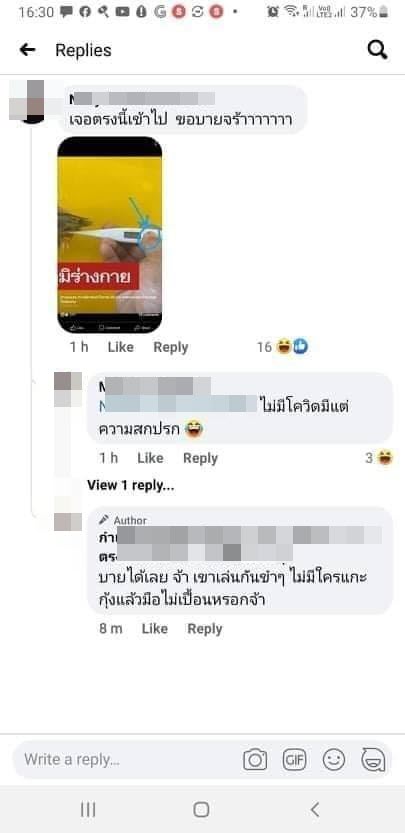Open the sticker picker icon
The image size is (405, 833).
click(x=373, y=760)
